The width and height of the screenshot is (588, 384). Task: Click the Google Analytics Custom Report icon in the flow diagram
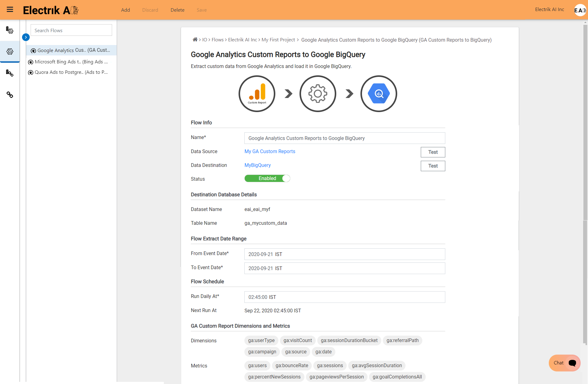(x=257, y=93)
